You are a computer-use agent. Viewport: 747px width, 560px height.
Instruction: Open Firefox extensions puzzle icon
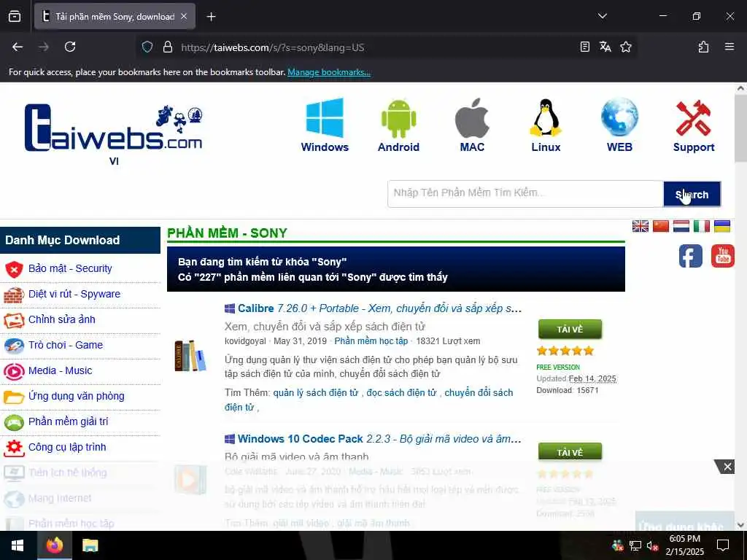point(703,47)
